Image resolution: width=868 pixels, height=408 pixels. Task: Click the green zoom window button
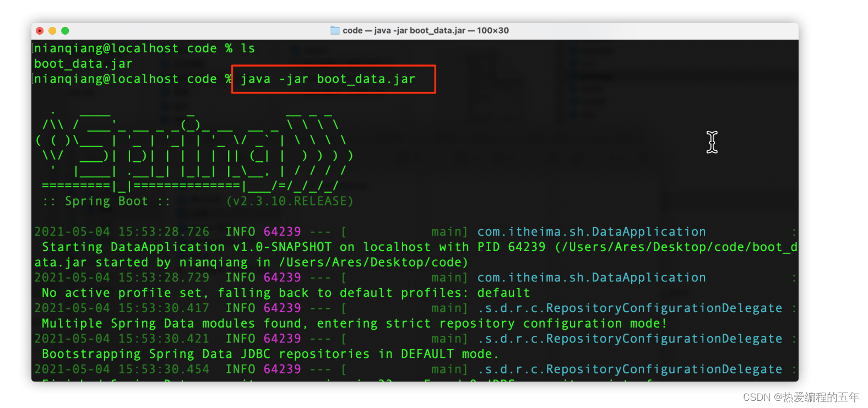pos(65,31)
